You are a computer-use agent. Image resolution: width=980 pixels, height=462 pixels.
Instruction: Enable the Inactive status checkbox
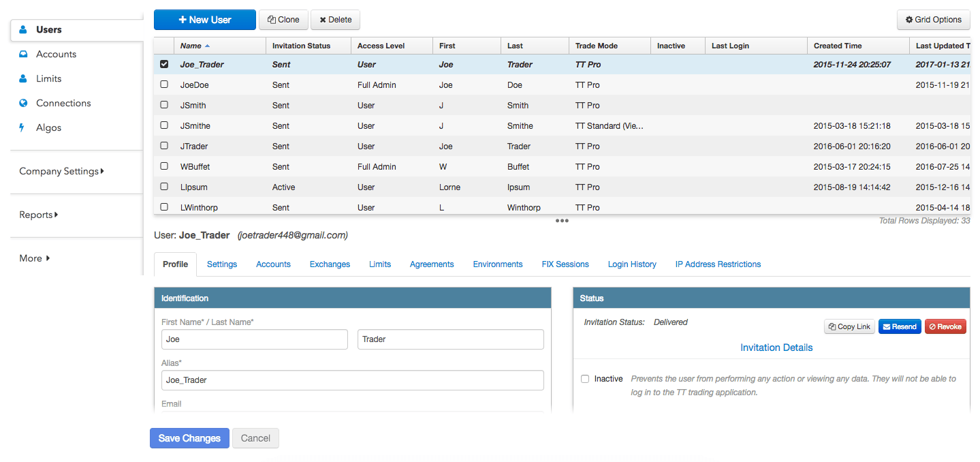click(585, 379)
